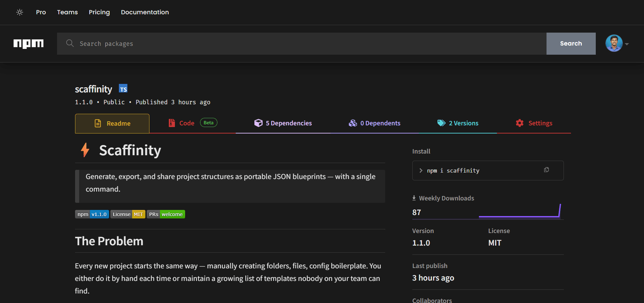The image size is (644, 303).
Task: Expand the account dropdown arrow
Action: coord(627,44)
